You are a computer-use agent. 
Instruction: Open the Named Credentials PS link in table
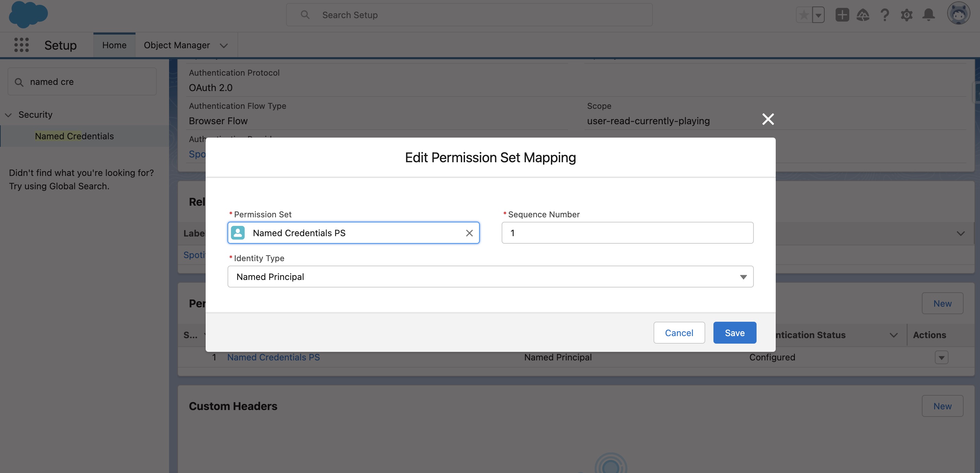(x=273, y=357)
